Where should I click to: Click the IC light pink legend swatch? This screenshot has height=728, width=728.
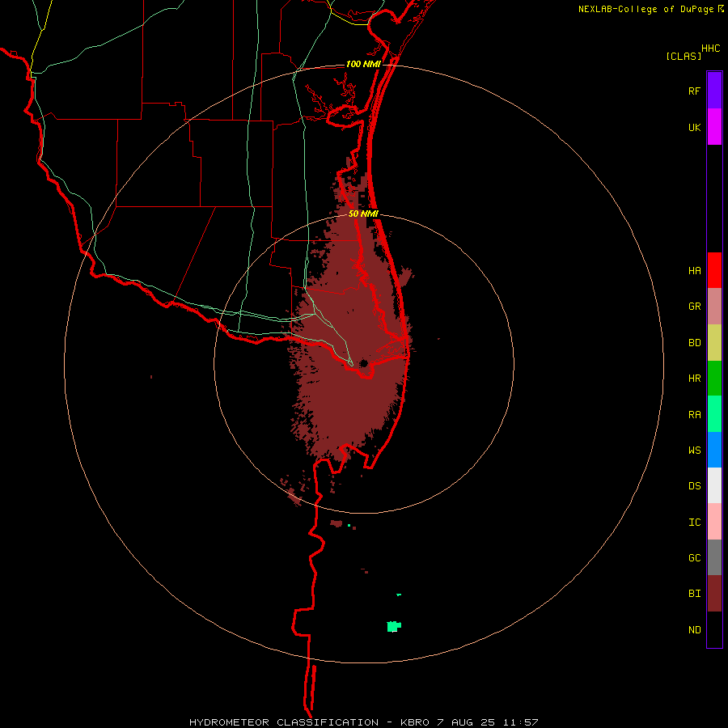[x=714, y=522]
